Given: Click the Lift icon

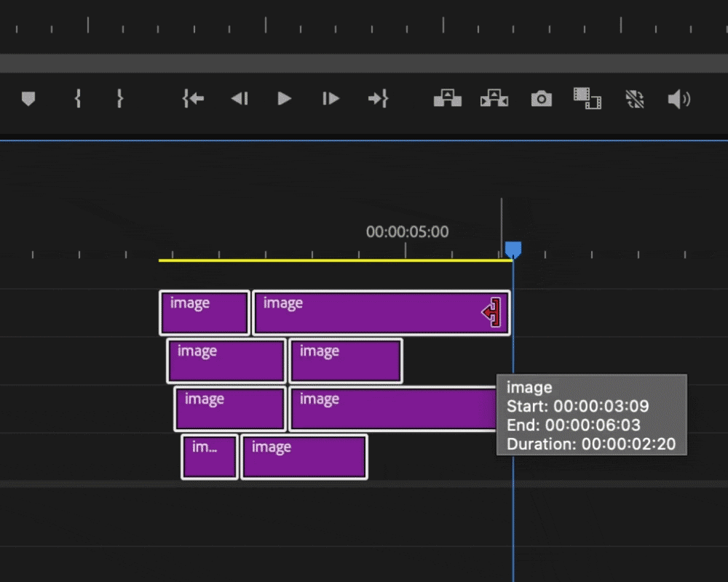Looking at the screenshot, I should coord(448,98).
